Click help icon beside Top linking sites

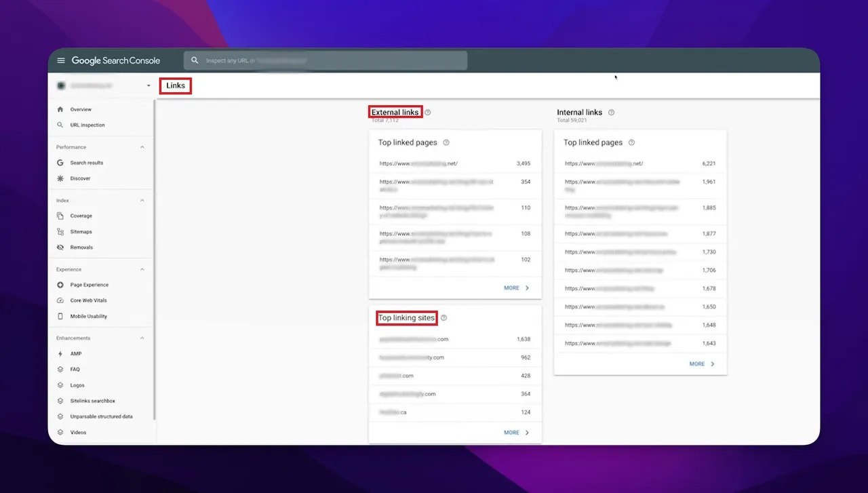(x=443, y=318)
